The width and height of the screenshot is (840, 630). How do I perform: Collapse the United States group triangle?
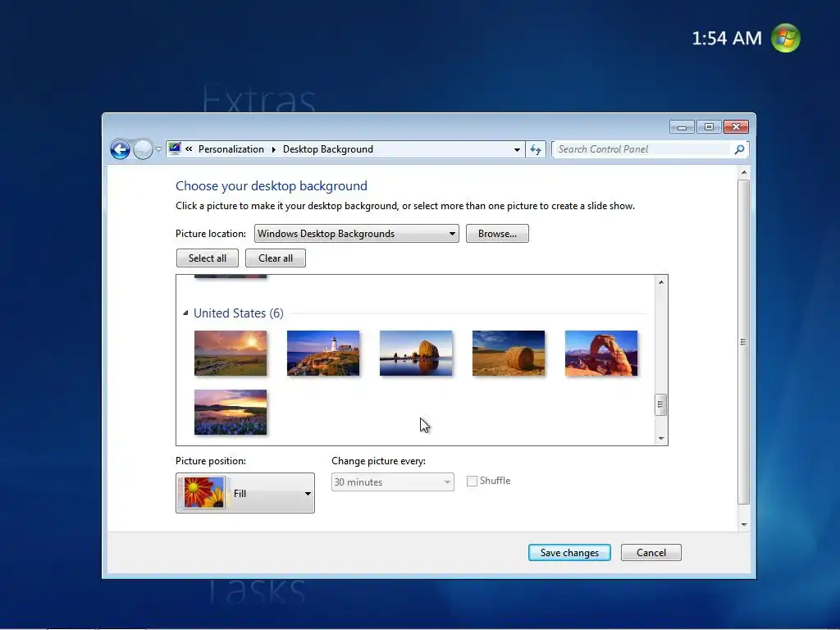(185, 313)
